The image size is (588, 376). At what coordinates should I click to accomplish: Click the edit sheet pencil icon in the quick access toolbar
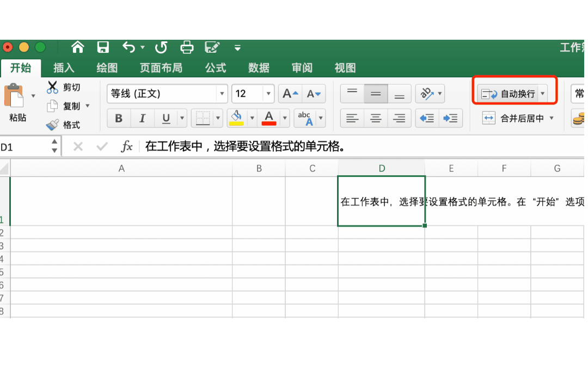click(212, 47)
